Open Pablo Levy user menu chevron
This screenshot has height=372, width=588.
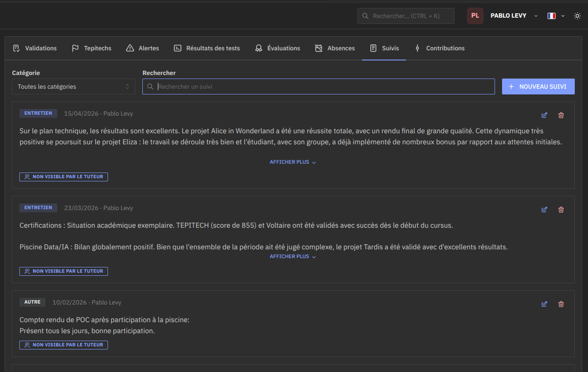pos(536,16)
